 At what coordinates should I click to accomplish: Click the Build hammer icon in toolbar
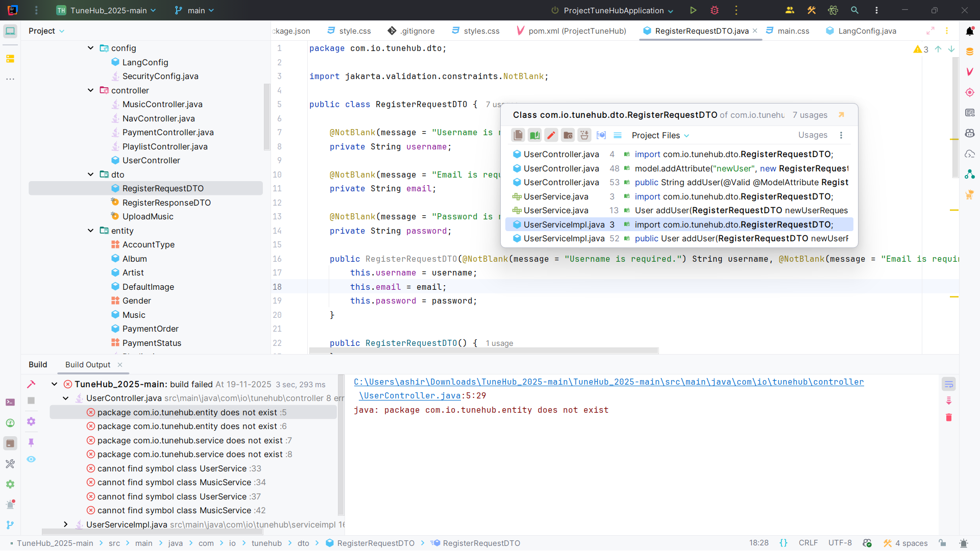pyautogui.click(x=811, y=10)
